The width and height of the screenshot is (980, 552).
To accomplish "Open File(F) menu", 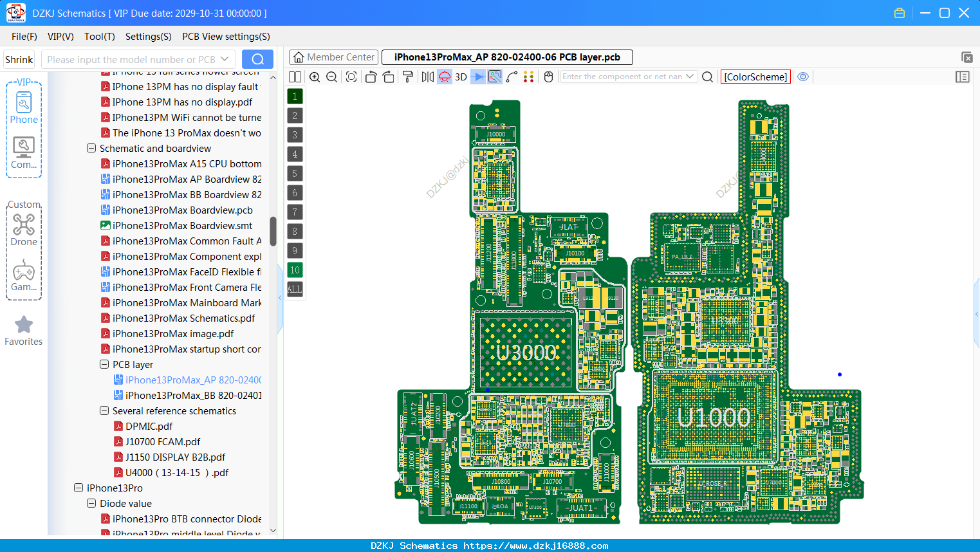I will [24, 37].
